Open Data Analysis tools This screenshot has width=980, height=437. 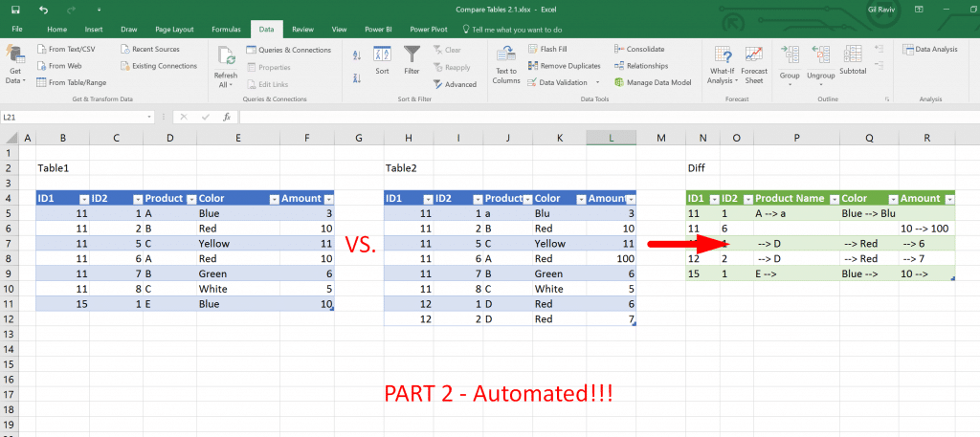[x=929, y=49]
